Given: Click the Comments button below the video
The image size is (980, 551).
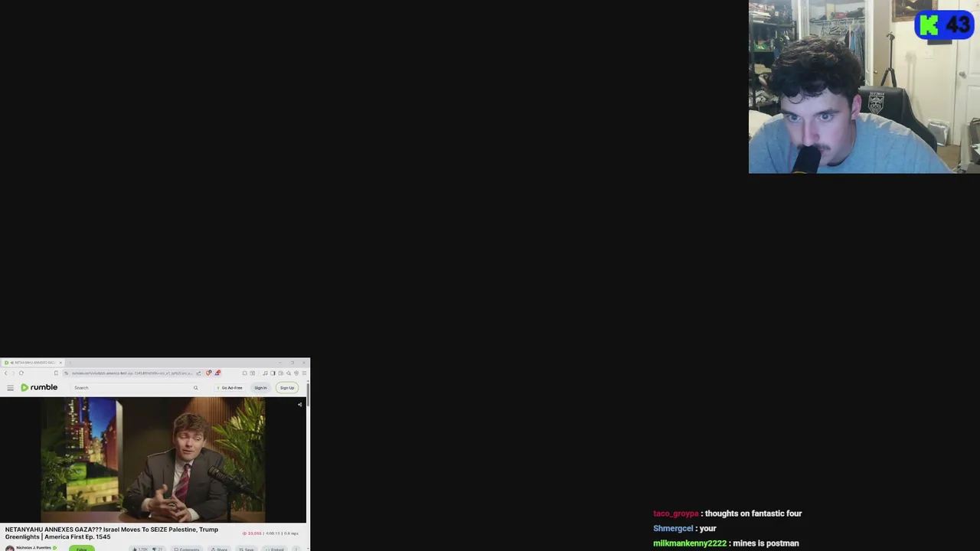Looking at the screenshot, I should click(185, 549).
